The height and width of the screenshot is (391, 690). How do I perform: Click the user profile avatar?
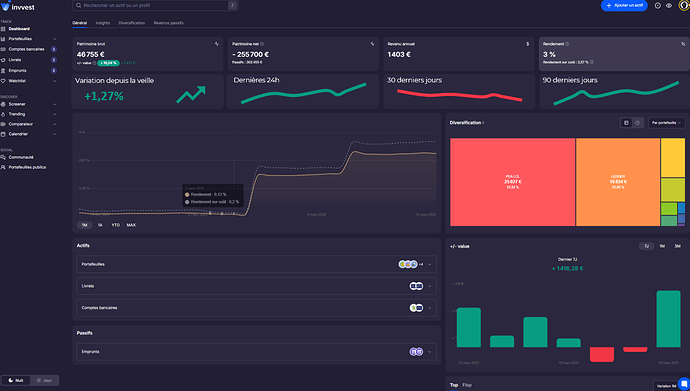[684, 6]
